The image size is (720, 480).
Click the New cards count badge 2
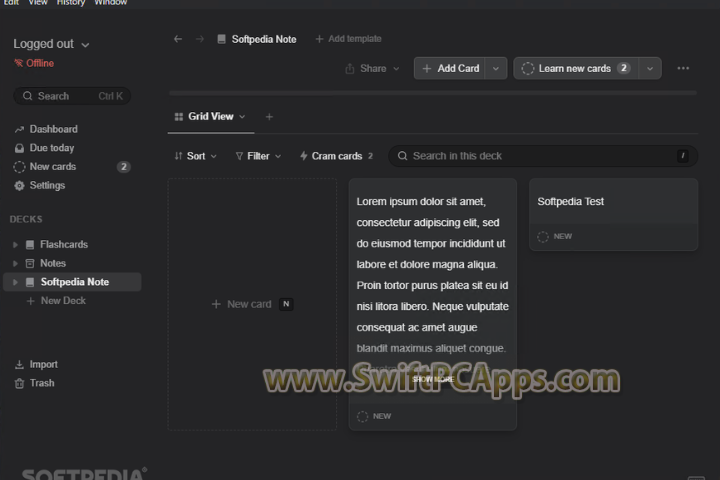124,167
